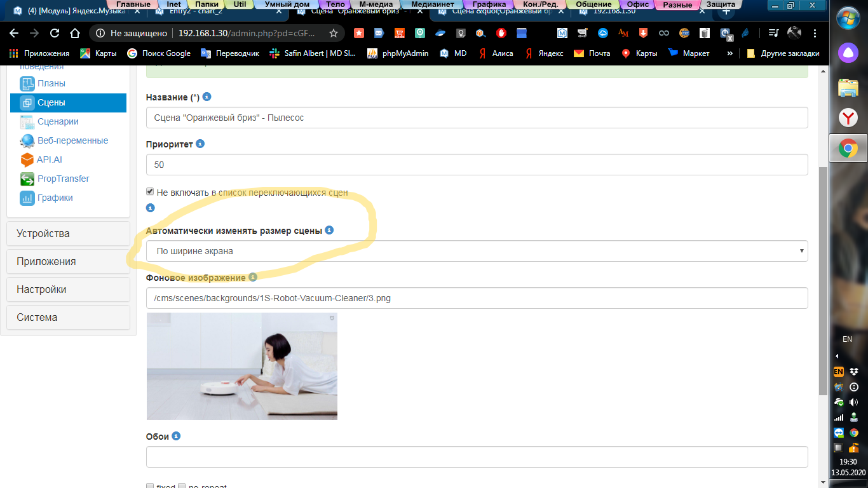
Task: Open the Dropbox tray icon
Action: pos(854,372)
